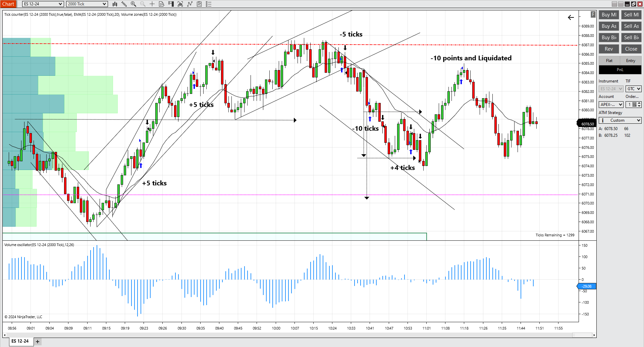Viewport: 644px width, 347px height.
Task: Click the horizontal scrollbar thumb
Action: [x=582, y=335]
